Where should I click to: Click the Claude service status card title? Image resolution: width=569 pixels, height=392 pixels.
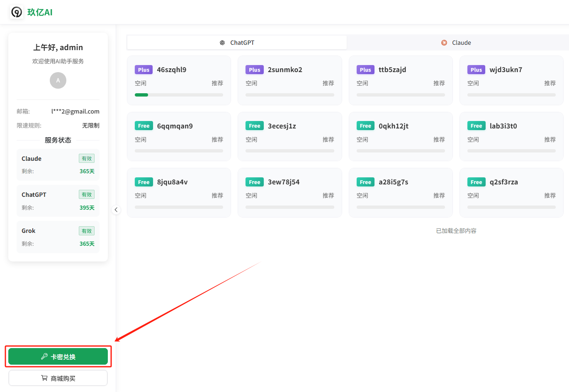click(x=32, y=159)
